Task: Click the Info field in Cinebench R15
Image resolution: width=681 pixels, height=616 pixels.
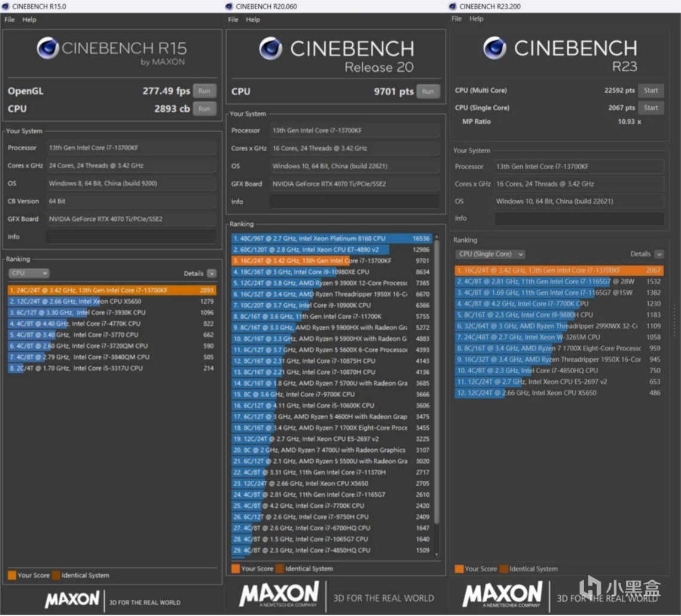Action: (131, 237)
